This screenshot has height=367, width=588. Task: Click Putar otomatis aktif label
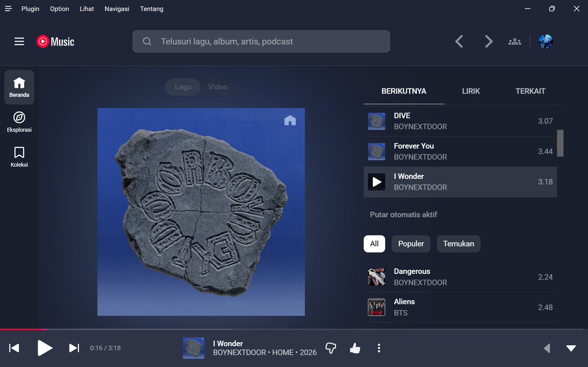(403, 215)
